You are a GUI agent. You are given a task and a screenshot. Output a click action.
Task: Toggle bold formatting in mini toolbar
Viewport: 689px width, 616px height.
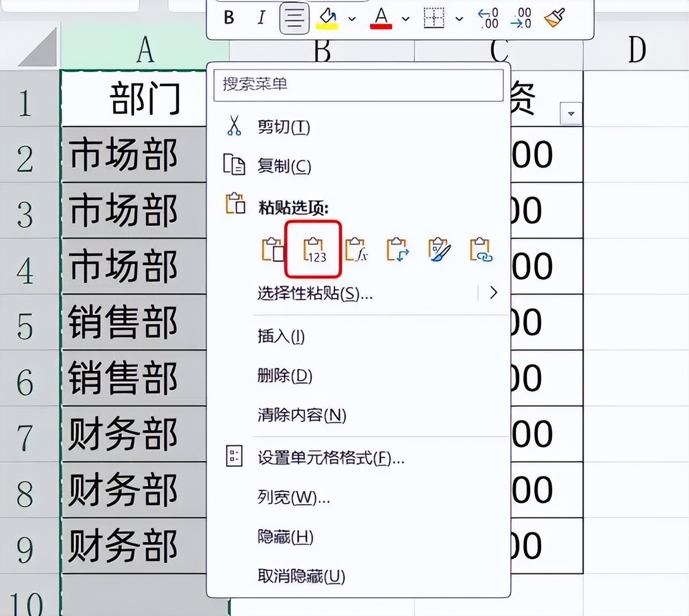tap(229, 18)
